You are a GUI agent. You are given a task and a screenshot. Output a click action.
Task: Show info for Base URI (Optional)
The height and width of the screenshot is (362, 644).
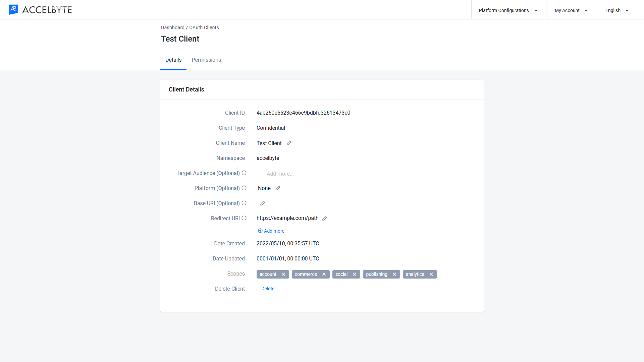pos(244,203)
